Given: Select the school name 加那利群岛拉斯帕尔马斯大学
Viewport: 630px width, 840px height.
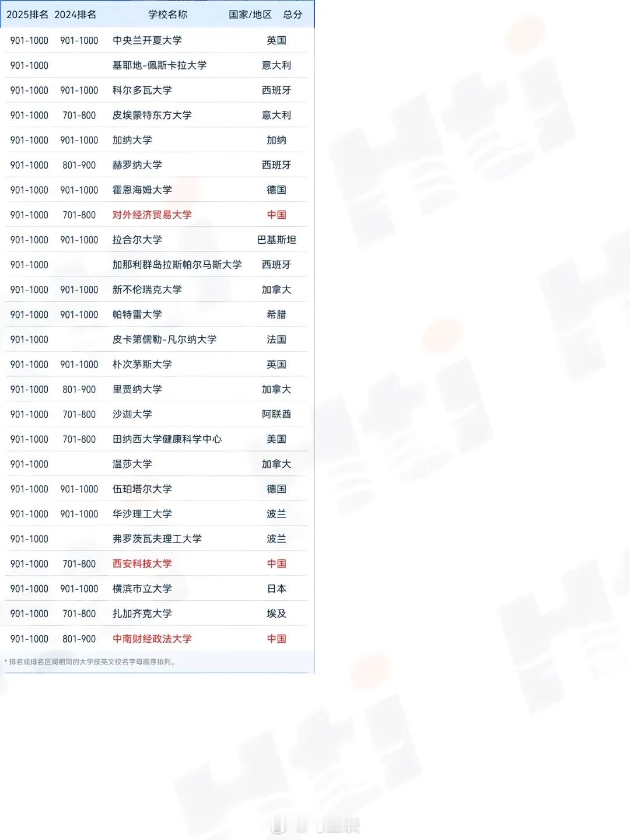Looking at the screenshot, I should coord(177,265).
